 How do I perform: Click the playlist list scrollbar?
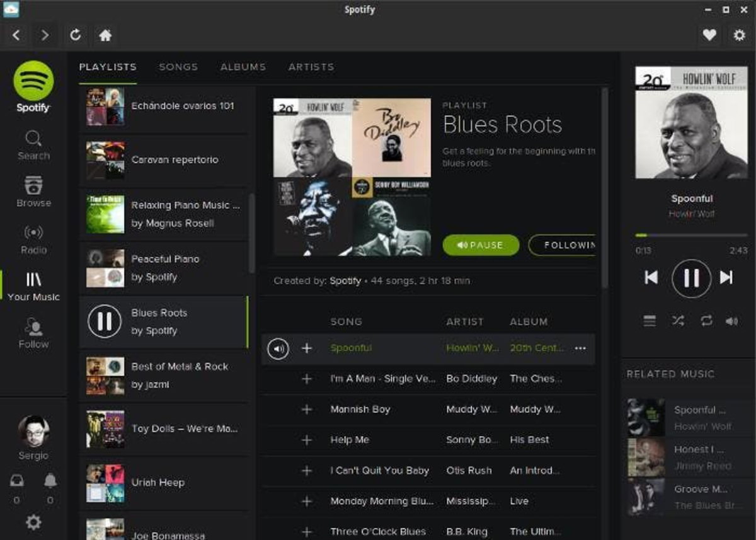click(251, 233)
